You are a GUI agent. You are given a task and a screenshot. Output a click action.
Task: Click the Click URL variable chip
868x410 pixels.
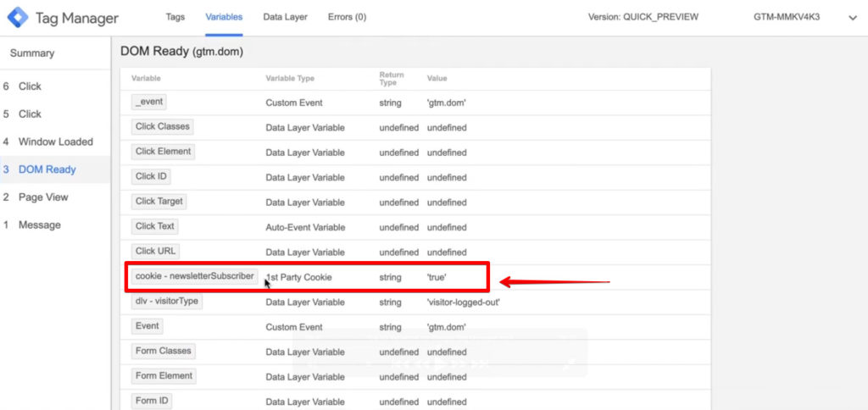tap(156, 252)
